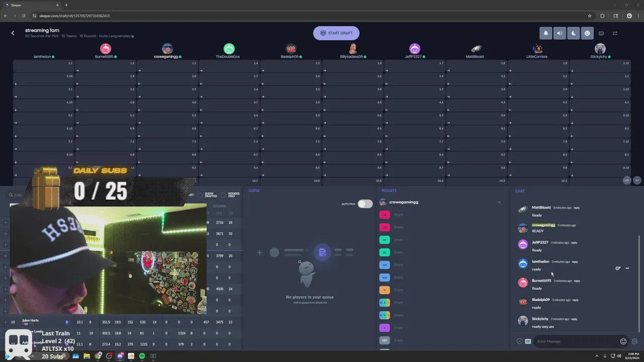Reply to MattBissett's chat message

(x=576, y=208)
